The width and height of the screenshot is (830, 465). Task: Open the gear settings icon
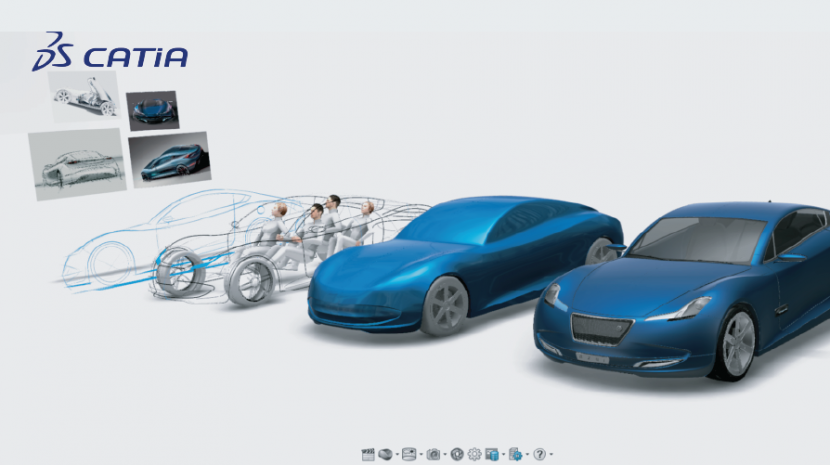tap(474, 454)
